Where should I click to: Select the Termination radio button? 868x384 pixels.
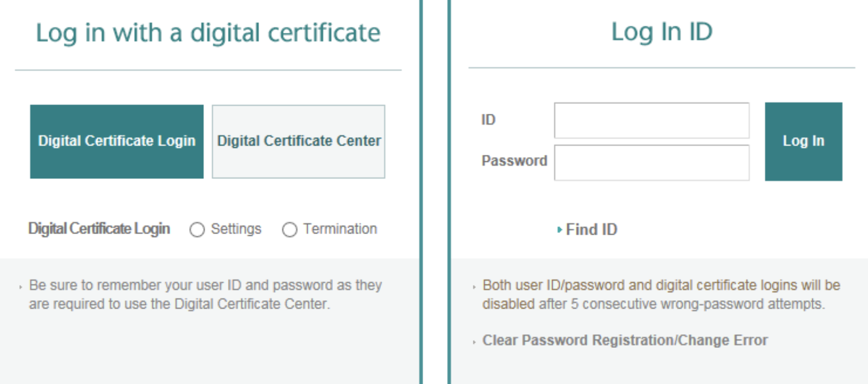[290, 230]
